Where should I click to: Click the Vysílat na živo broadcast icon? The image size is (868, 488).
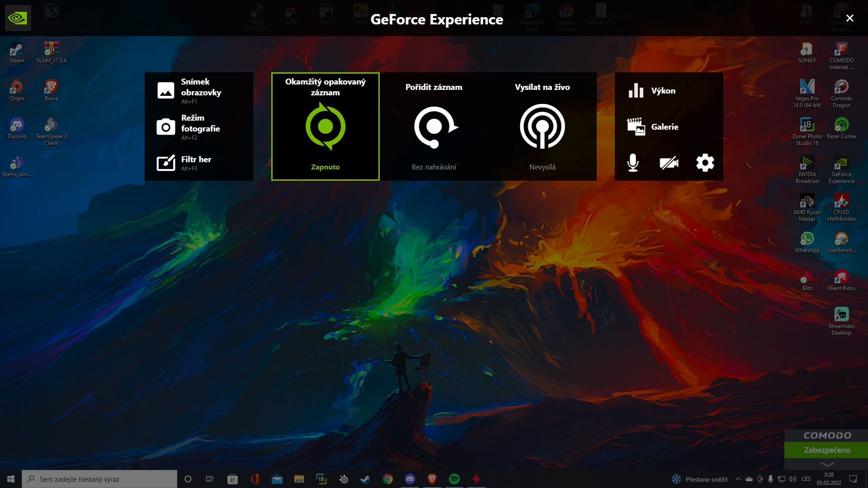tap(542, 127)
